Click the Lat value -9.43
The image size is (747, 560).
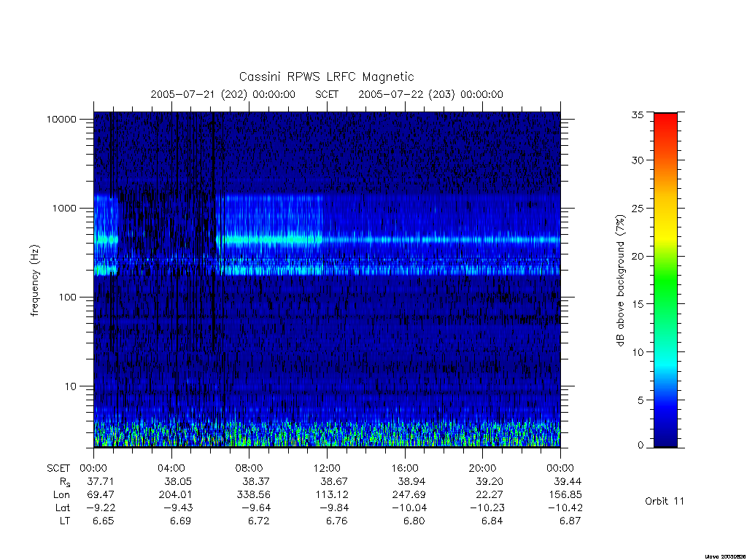click(178, 508)
